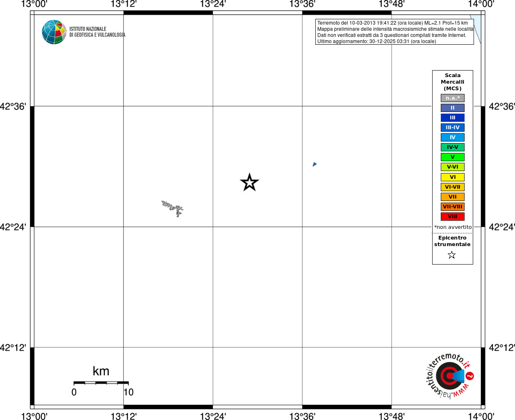Screen dimensions: 515x420
Task: Open the haisentitoilterremoto.it target logo
Action: point(450,376)
